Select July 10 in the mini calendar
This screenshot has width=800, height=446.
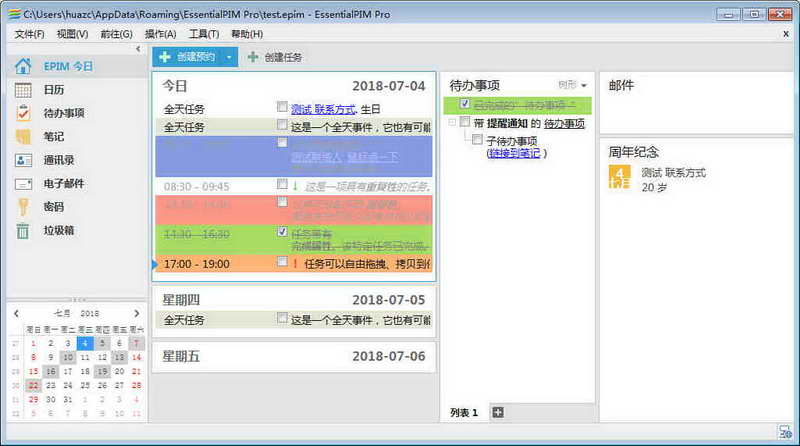coord(68,357)
